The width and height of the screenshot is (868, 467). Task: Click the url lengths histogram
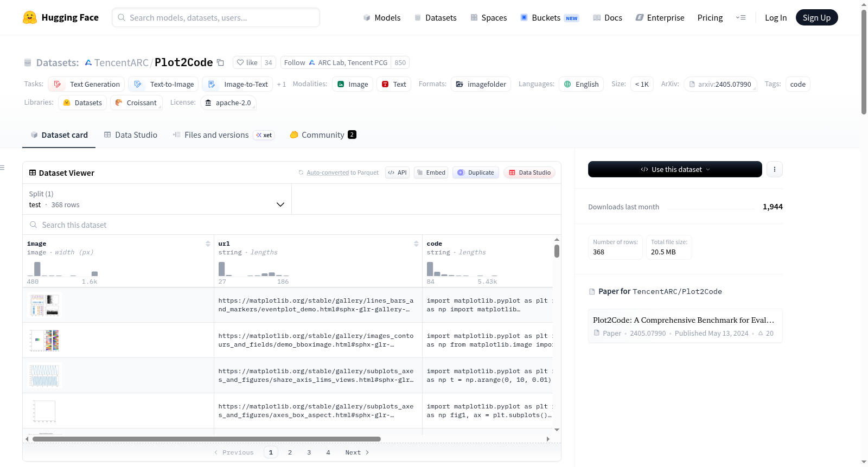[254, 269]
